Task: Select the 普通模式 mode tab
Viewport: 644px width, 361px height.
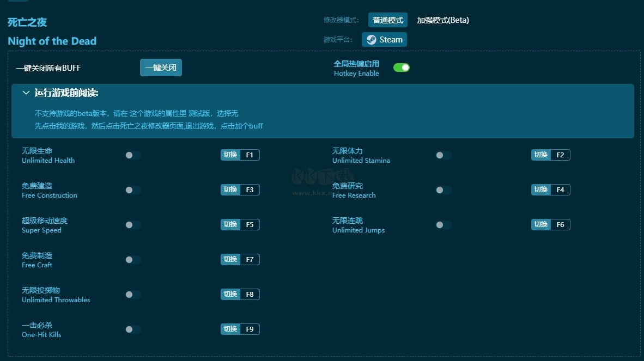Action: [x=388, y=20]
